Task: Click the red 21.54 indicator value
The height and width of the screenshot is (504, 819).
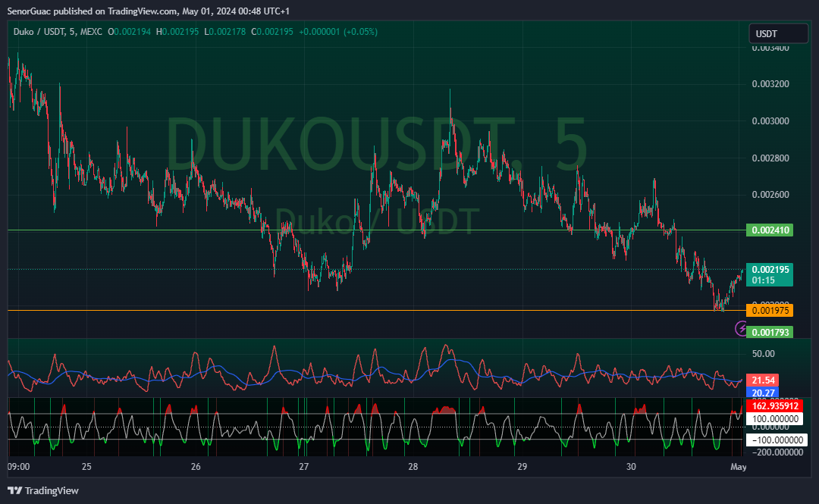Action: pyautogui.click(x=763, y=380)
